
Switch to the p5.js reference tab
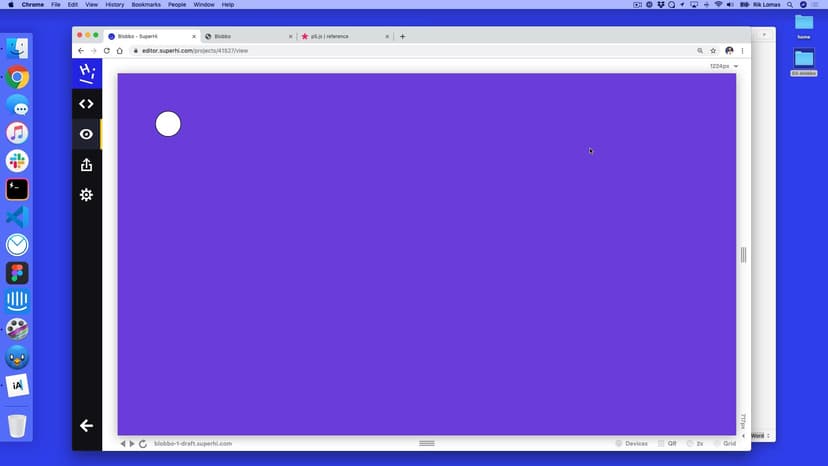pos(338,36)
